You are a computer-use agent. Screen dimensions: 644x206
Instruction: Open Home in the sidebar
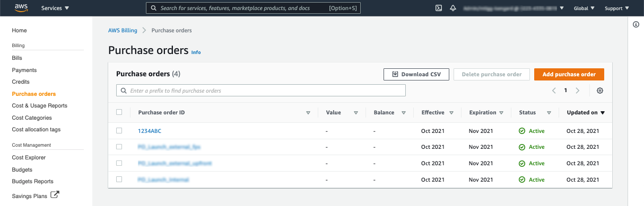click(20, 31)
